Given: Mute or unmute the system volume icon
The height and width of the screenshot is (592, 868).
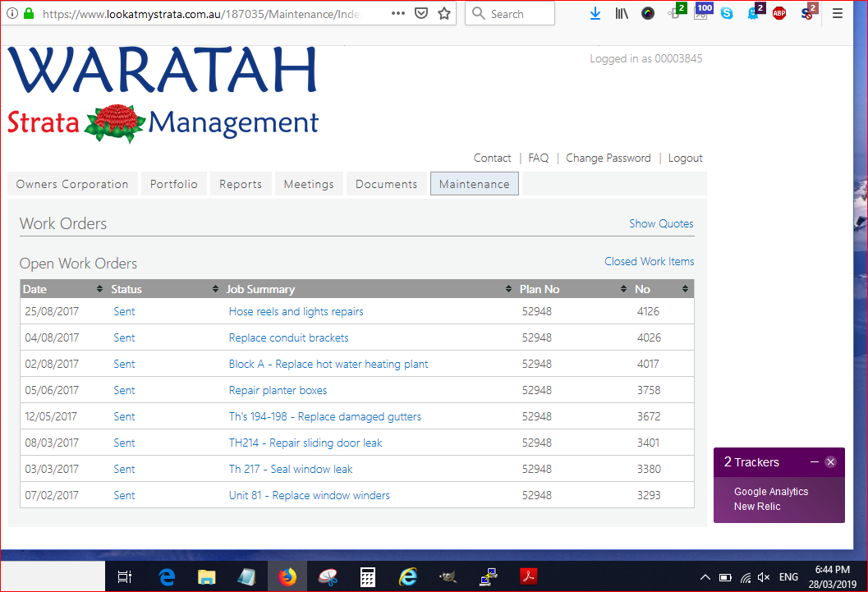Looking at the screenshot, I should coord(764,577).
